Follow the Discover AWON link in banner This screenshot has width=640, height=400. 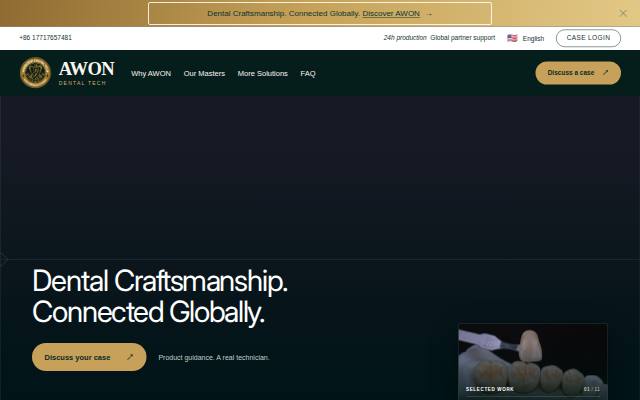click(x=391, y=13)
